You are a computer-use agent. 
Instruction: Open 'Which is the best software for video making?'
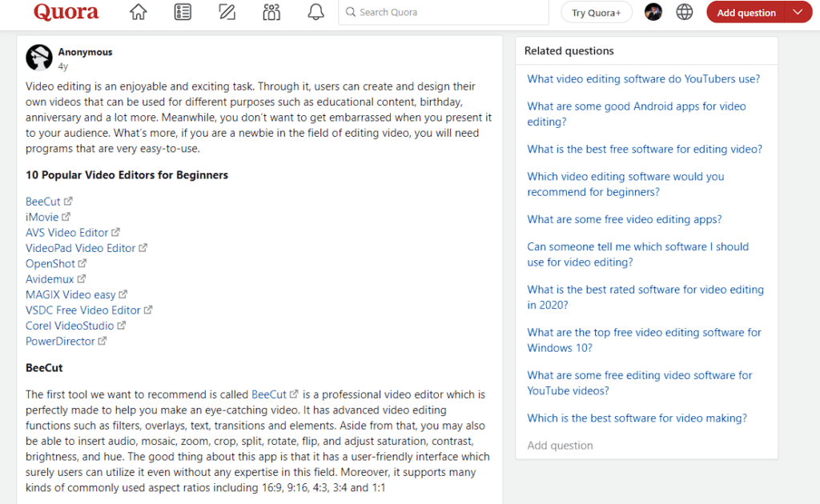[x=637, y=418]
